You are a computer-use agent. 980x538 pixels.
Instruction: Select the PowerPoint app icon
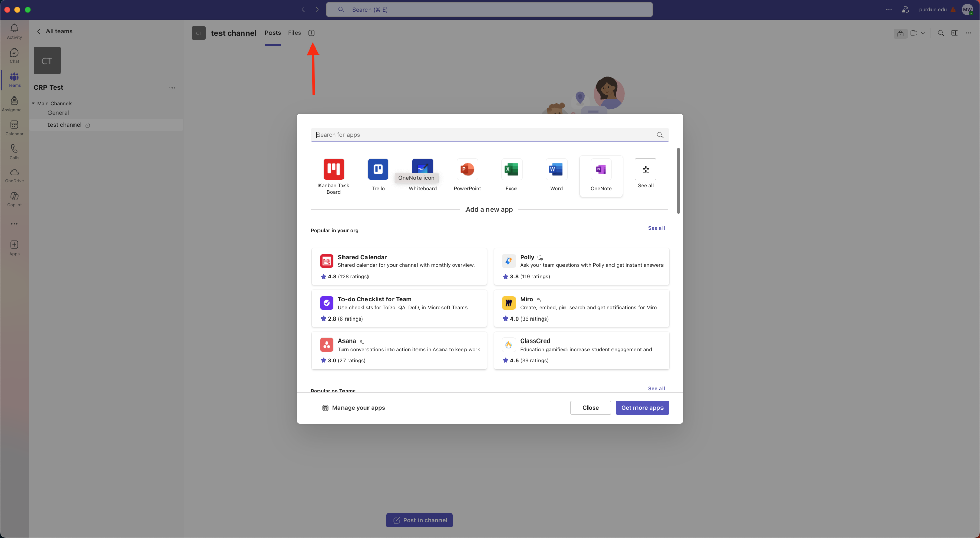coord(467,169)
